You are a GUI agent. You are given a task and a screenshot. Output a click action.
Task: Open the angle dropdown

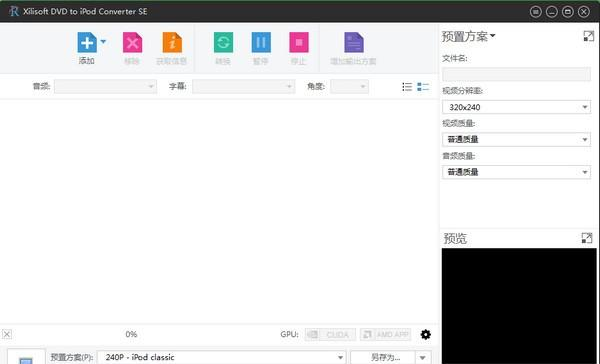coord(349,87)
